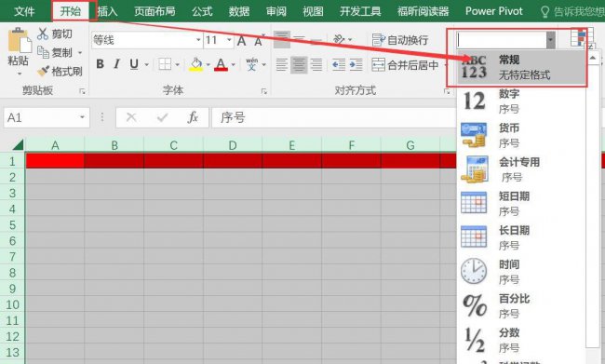This screenshot has width=605, height=364.
Task: Toggle italic formatting
Action: (x=116, y=64)
